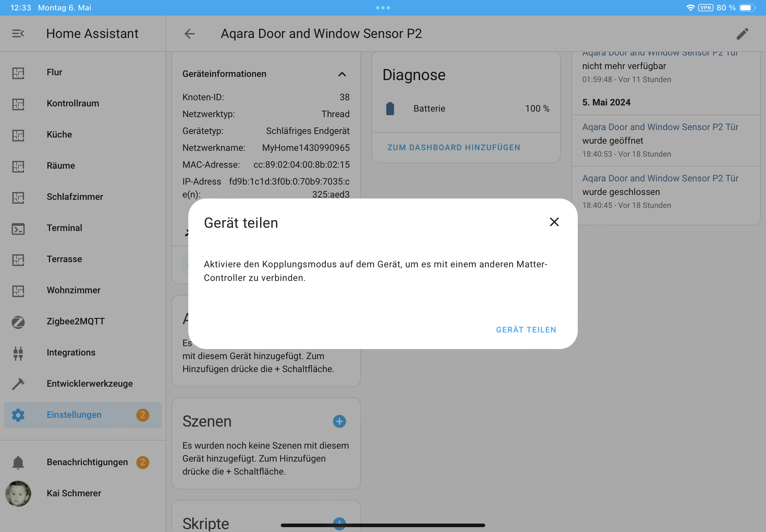Click ZUM DASHBOARD HINZUFÜGEN
Screen dimensions: 766x532
click(x=453, y=148)
